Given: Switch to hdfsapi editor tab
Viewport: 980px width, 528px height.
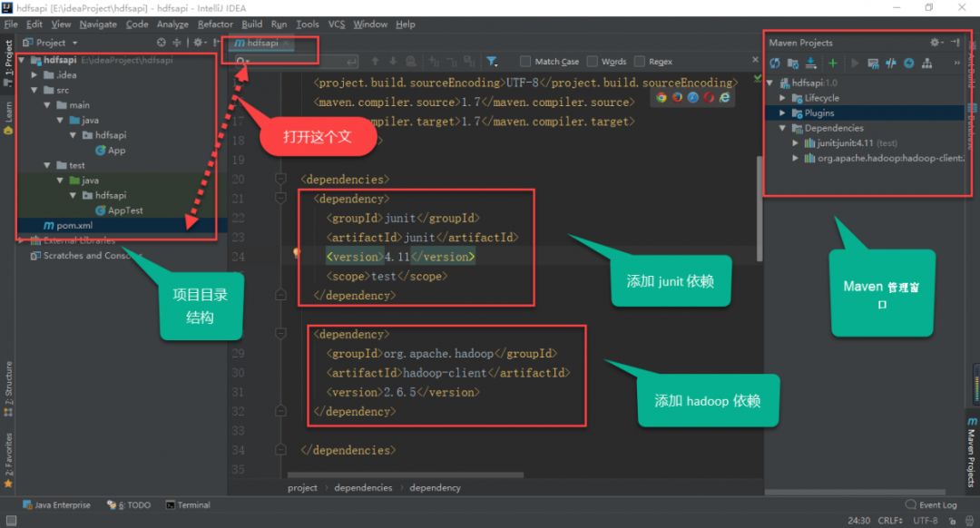Looking at the screenshot, I should pos(261,44).
